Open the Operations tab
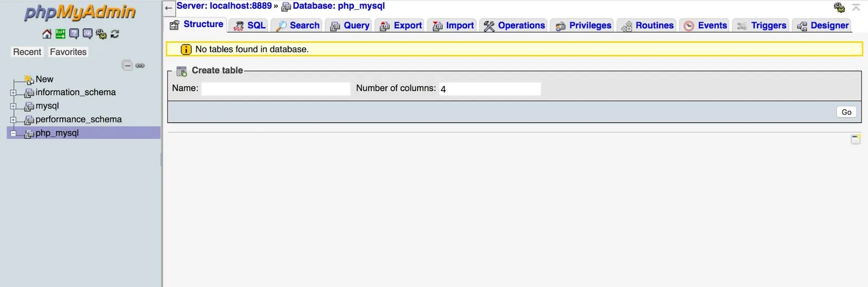Viewport: 868px width, 287px height. coord(514,25)
